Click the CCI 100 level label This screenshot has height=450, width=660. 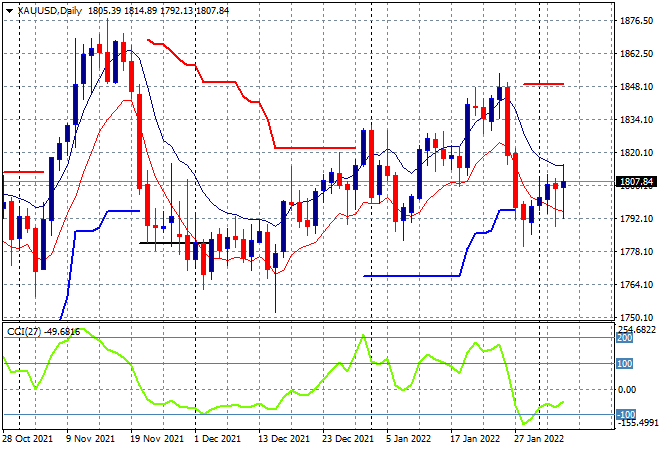point(625,364)
